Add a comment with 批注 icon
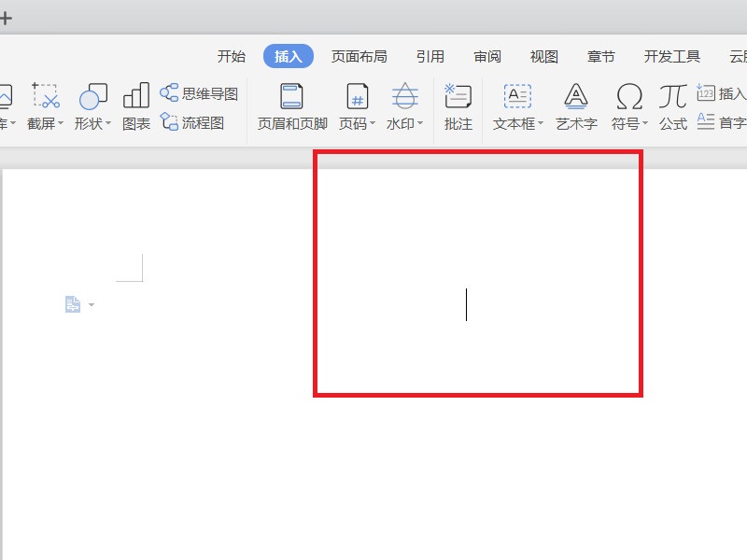The image size is (747, 560). tap(458, 107)
